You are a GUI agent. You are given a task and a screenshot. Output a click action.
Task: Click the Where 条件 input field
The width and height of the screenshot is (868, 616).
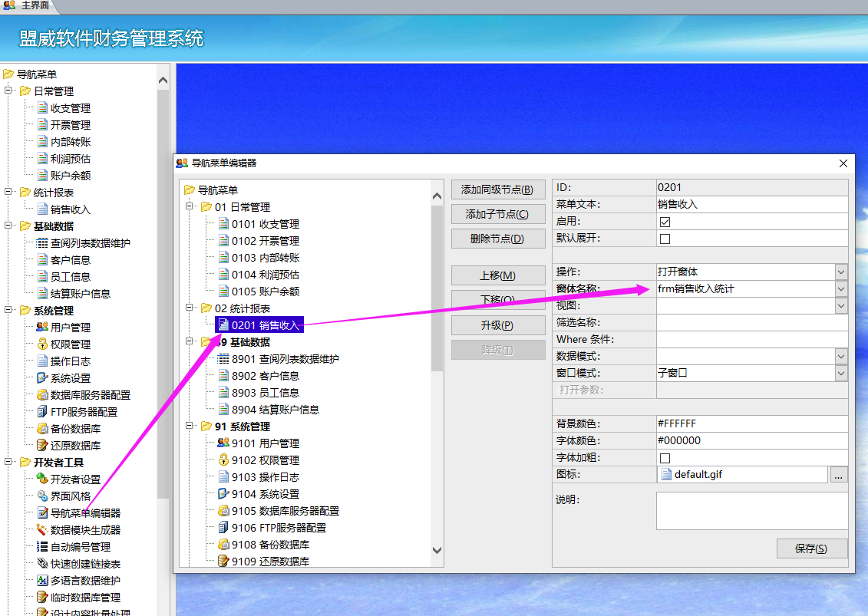(752, 339)
